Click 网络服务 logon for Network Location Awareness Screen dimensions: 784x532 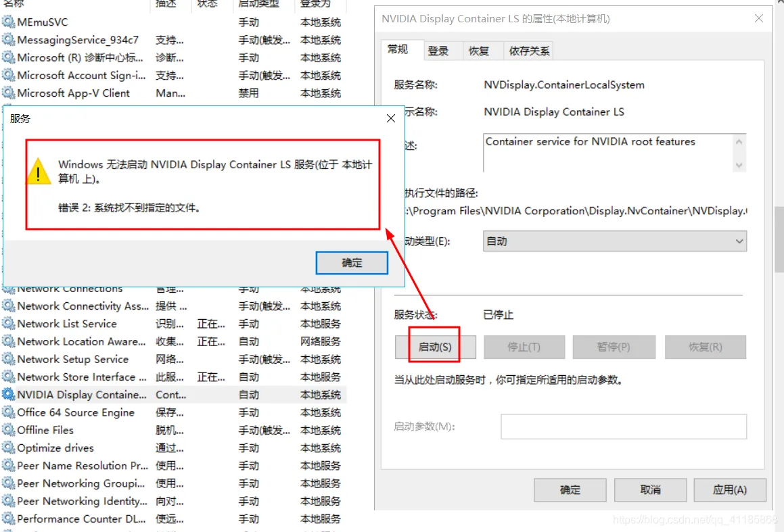point(321,341)
